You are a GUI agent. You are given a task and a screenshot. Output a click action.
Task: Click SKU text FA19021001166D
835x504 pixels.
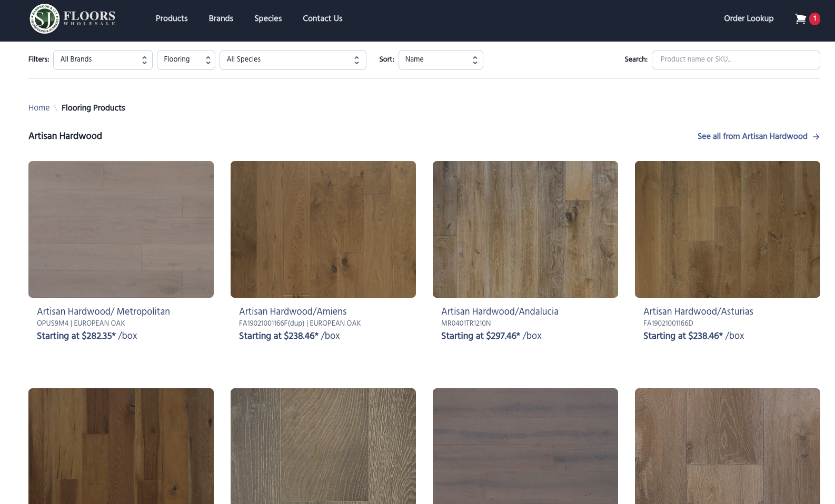668,324
